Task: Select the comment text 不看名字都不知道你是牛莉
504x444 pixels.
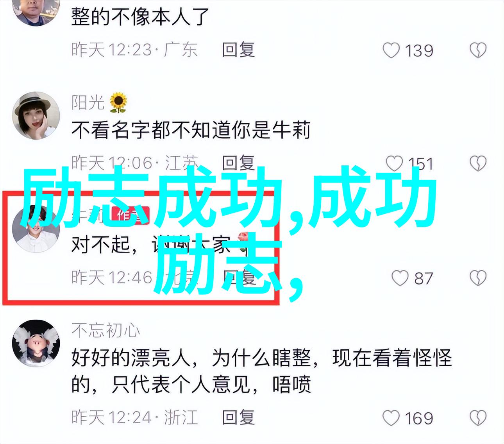Action: [191, 130]
